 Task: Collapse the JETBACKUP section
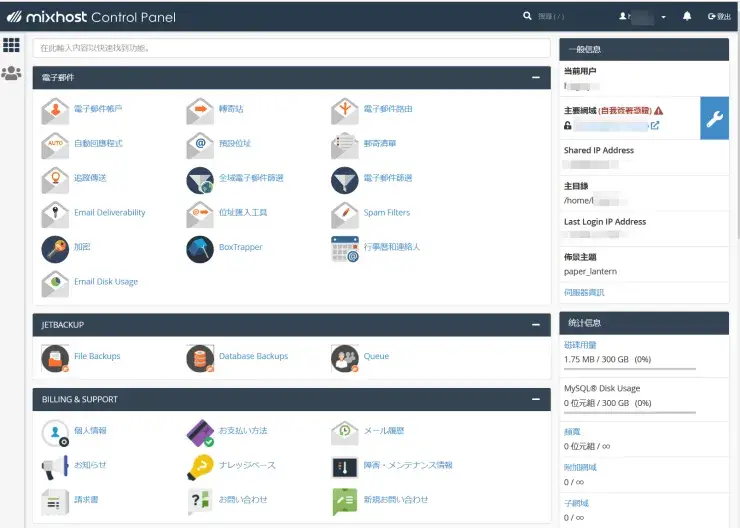536,325
